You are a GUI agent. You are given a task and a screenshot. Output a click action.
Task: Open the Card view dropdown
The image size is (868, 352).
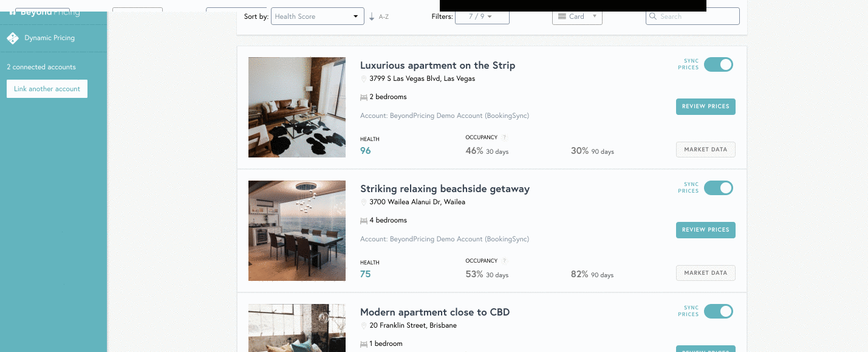point(577,16)
